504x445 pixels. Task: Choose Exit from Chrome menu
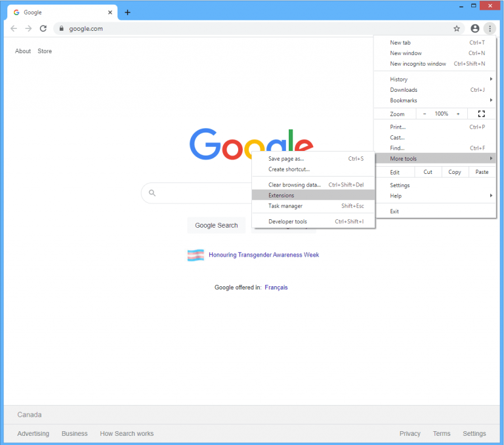click(x=435, y=211)
